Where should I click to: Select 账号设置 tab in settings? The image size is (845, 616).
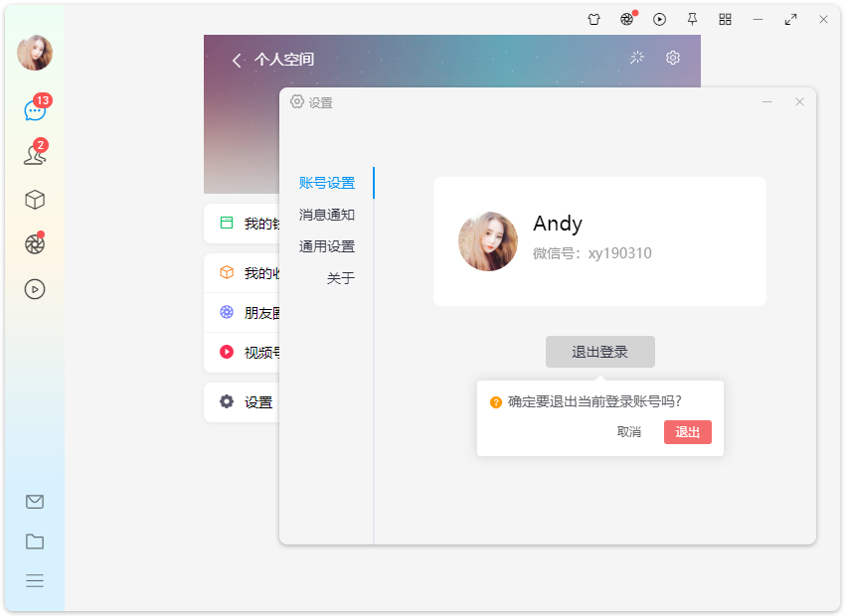(327, 183)
